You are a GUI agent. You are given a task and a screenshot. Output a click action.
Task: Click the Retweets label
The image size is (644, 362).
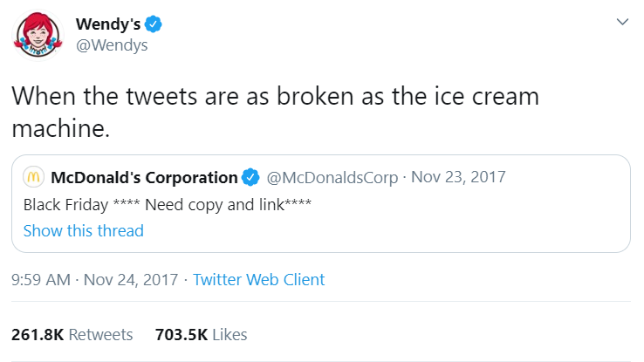point(100,334)
